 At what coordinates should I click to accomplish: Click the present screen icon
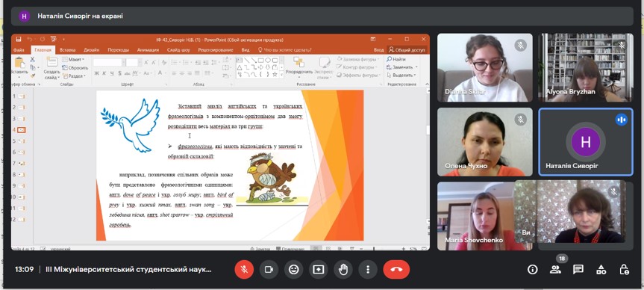coord(319,269)
